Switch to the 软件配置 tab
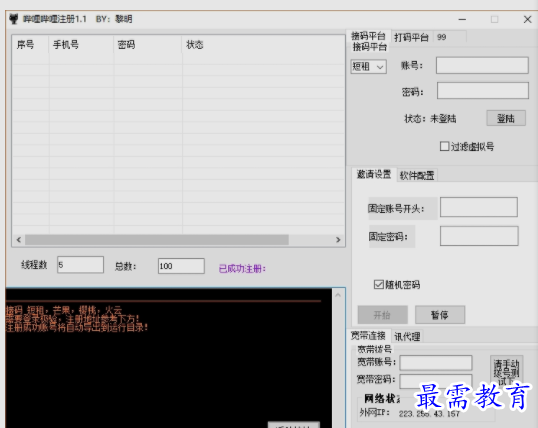538x428 pixels. [417, 175]
